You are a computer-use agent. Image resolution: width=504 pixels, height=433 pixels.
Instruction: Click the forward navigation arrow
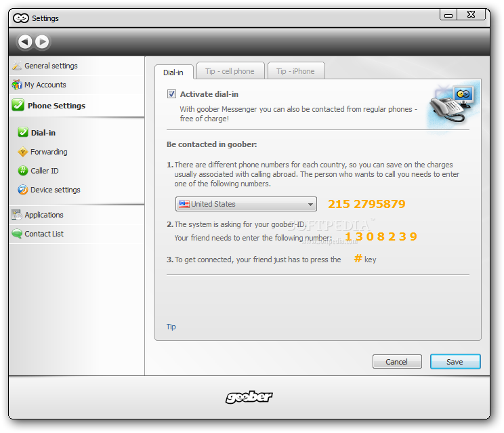[x=42, y=42]
